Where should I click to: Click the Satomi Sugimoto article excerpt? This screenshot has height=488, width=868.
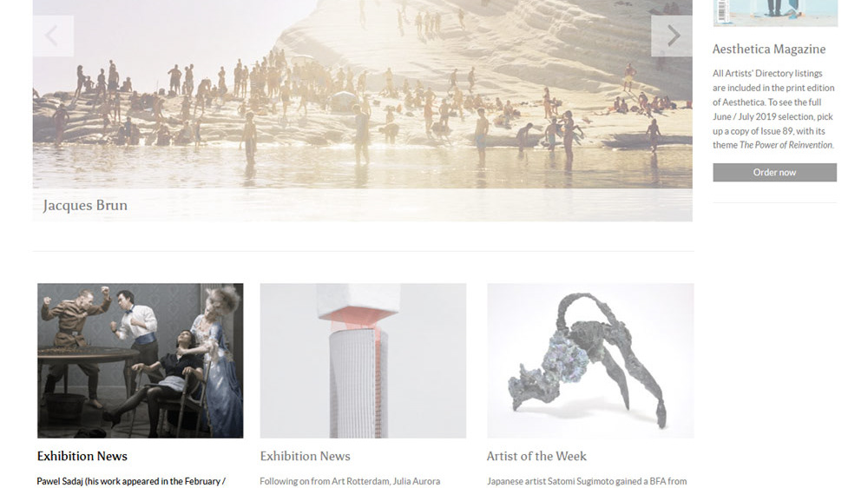point(587,481)
